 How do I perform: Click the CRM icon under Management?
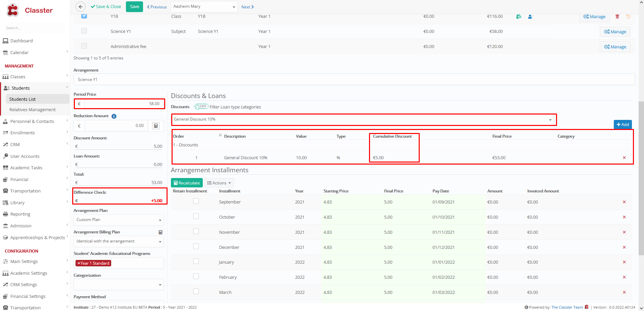pyautogui.click(x=5, y=144)
